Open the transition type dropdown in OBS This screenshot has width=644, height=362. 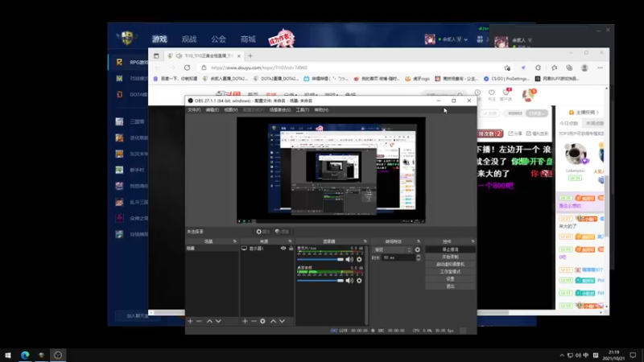(392, 249)
